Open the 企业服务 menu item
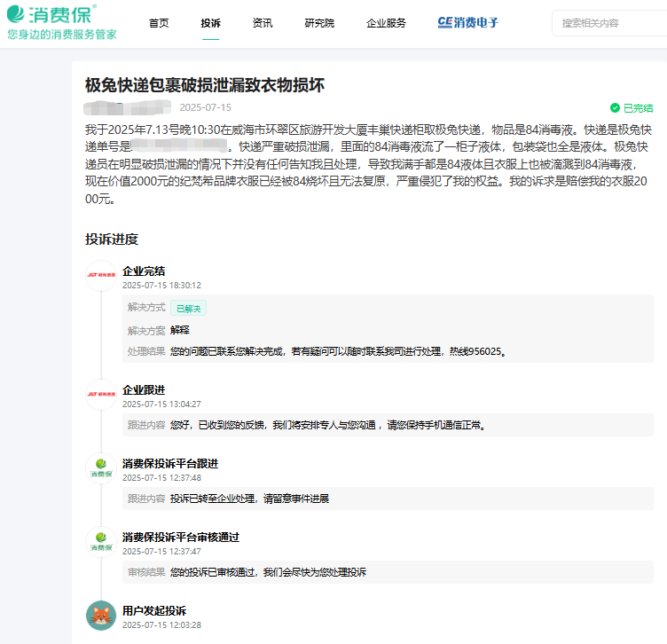 386,23
